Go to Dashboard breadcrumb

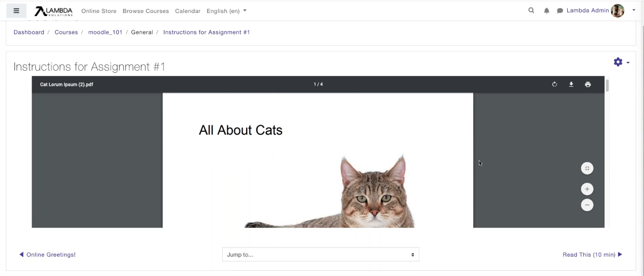pyautogui.click(x=29, y=32)
